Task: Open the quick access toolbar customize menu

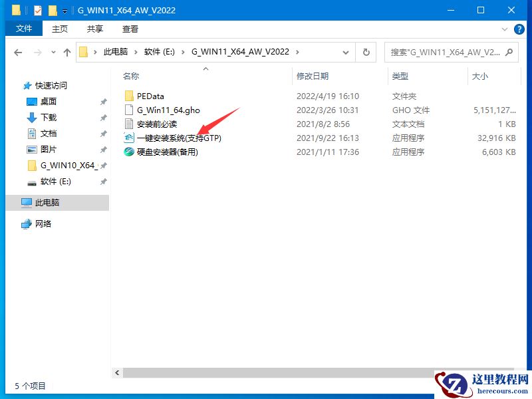Action: tap(63, 11)
